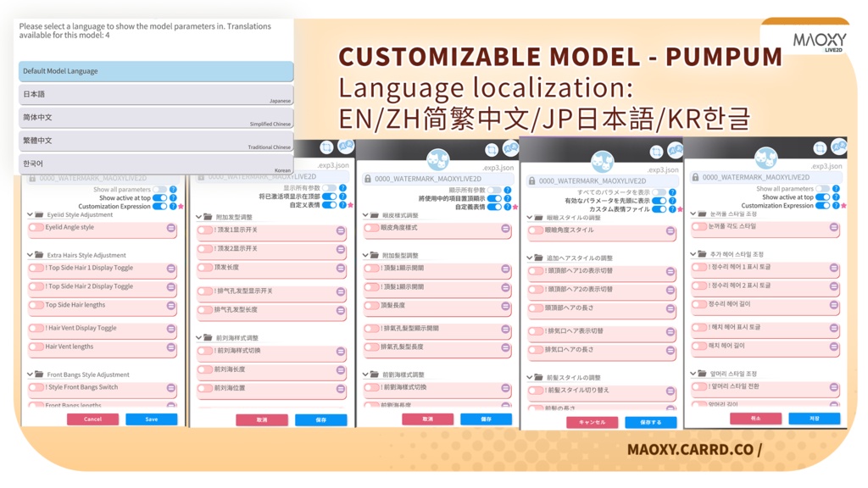Click the red "Cancel" button
The image size is (868, 488).
tap(93, 419)
